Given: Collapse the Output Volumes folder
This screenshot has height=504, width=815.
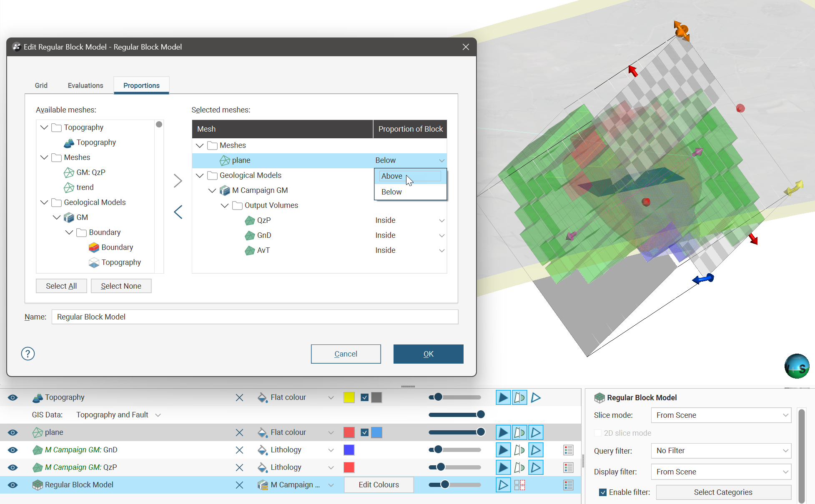Looking at the screenshot, I should (225, 205).
